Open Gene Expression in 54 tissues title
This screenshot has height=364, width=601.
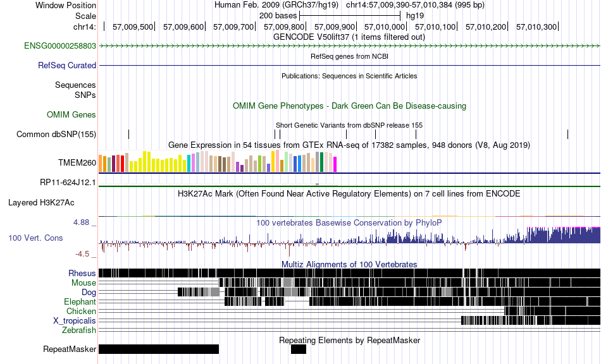349,145
